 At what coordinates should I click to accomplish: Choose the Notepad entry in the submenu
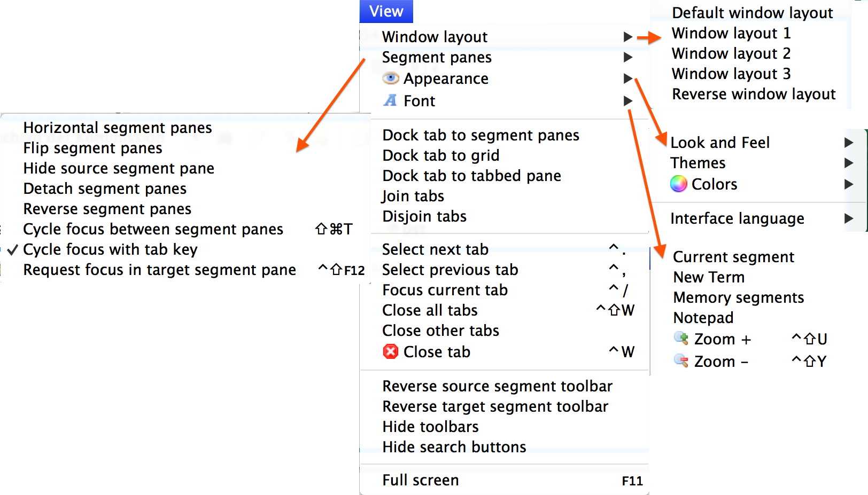(x=703, y=317)
